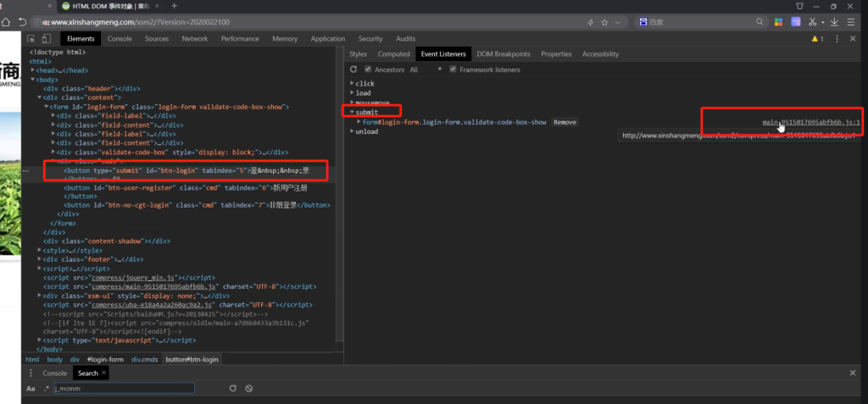Close the bottom drawer panel
This screenshot has height=404, width=868.
pyautogui.click(x=853, y=373)
